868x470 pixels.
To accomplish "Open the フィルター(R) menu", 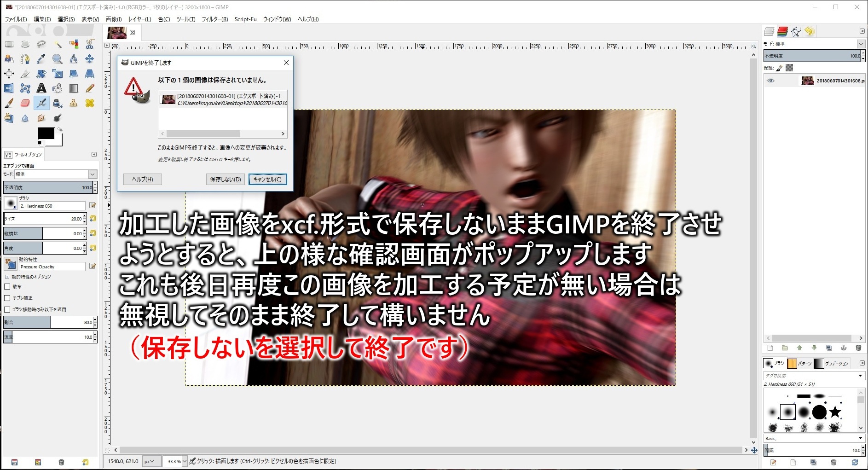I will click(x=215, y=19).
